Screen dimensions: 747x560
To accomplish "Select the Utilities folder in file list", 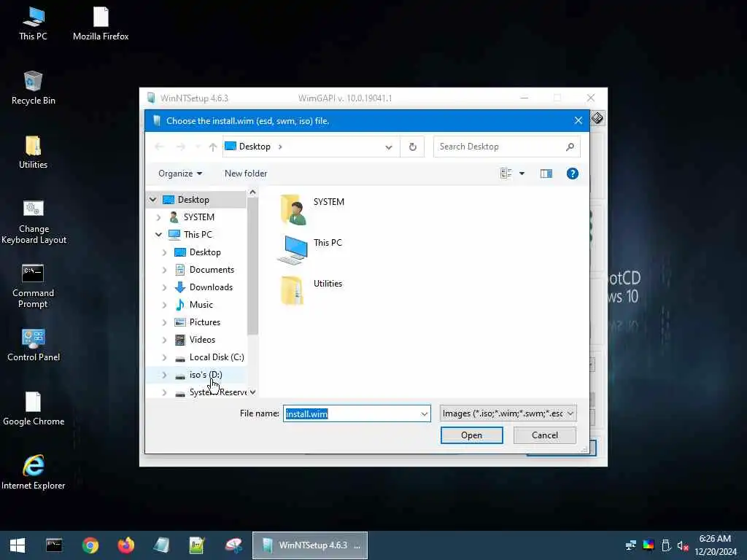I will point(311,290).
